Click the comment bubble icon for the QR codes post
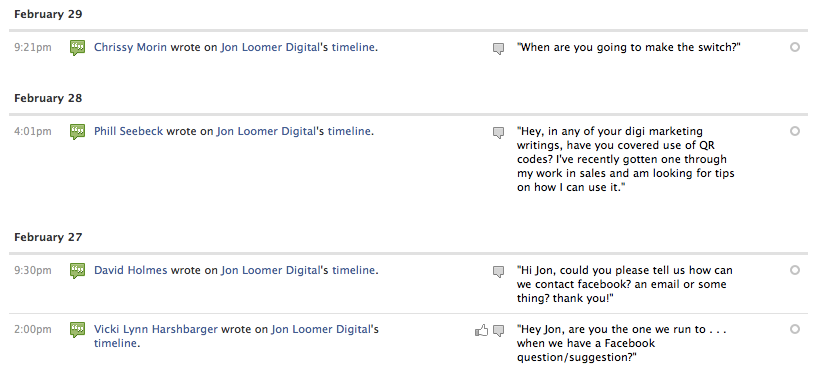This screenshot has height=386, width=822. (499, 133)
